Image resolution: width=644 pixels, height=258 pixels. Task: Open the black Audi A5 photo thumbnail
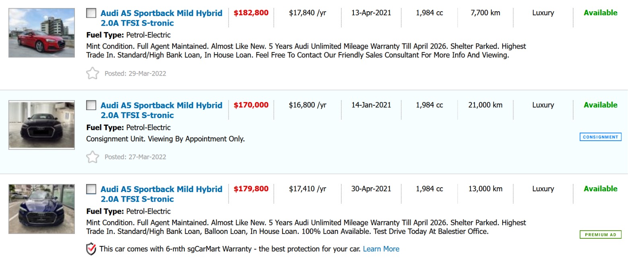(x=42, y=125)
